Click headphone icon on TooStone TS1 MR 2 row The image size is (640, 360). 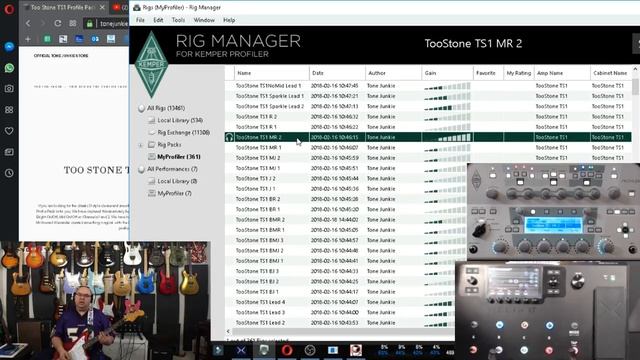229,138
